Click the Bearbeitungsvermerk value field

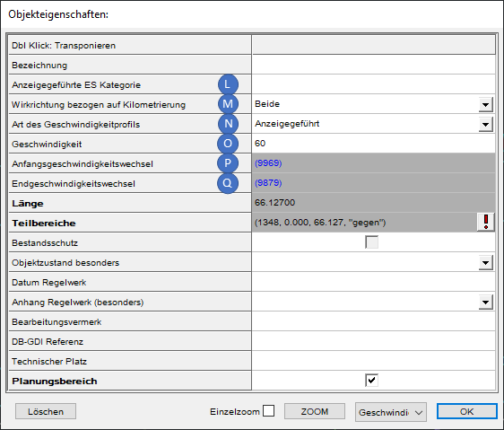(x=373, y=321)
